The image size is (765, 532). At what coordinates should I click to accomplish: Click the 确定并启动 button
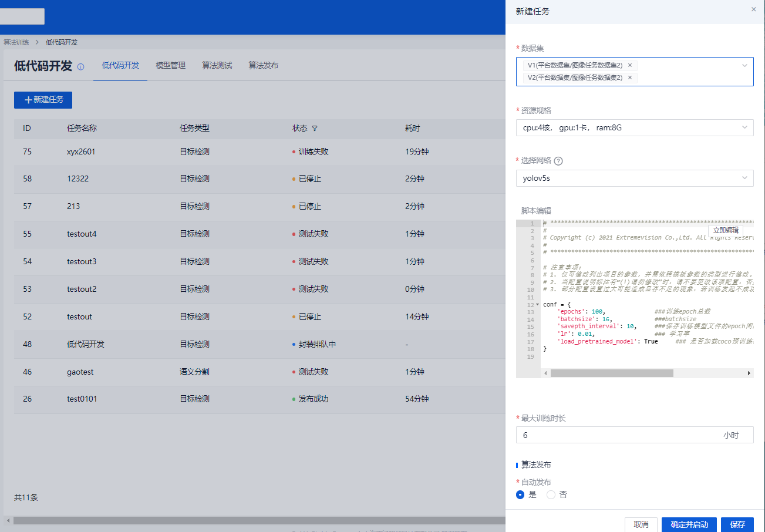[x=689, y=524]
